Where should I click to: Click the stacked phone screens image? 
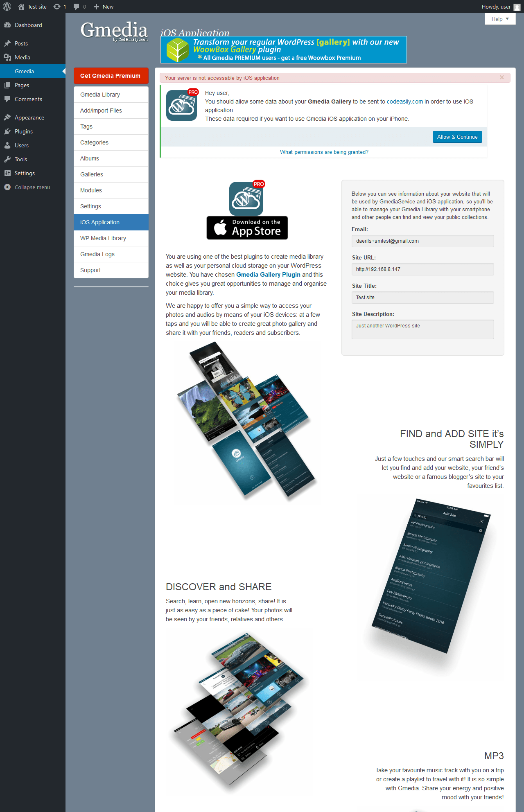[247, 421]
